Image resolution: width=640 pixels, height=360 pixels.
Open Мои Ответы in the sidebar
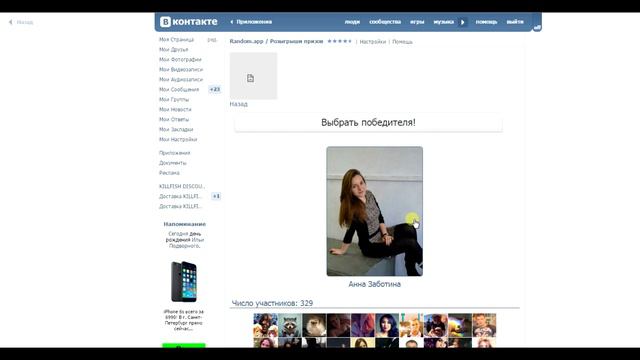pyautogui.click(x=174, y=120)
